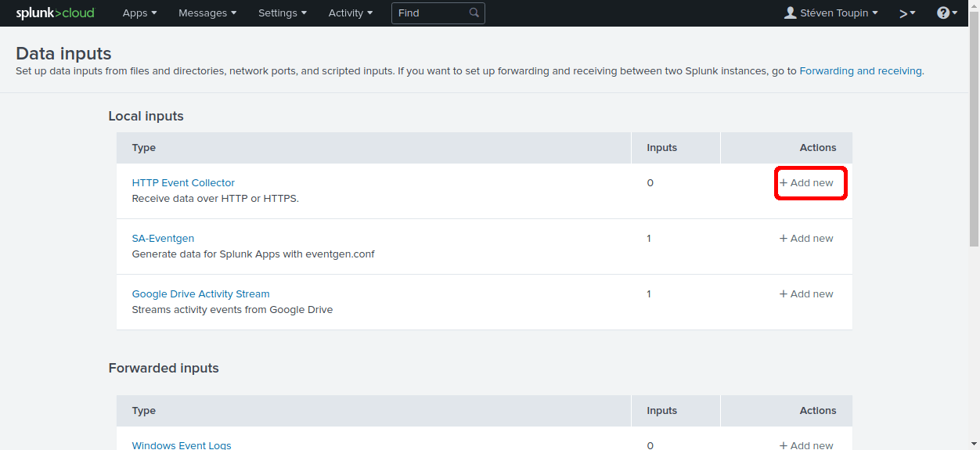Add new Windows Event Logs input
Screen dimensions: 980x450
point(806,445)
